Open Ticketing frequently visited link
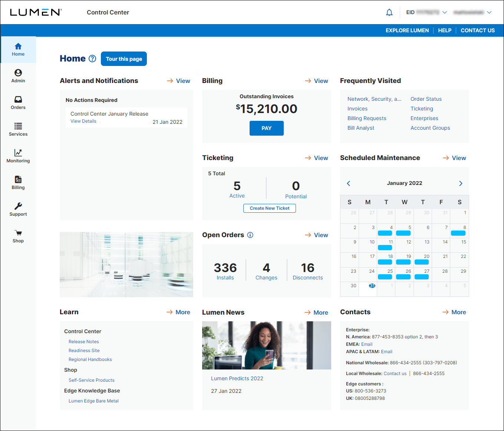The height and width of the screenshot is (431, 504). tap(422, 109)
